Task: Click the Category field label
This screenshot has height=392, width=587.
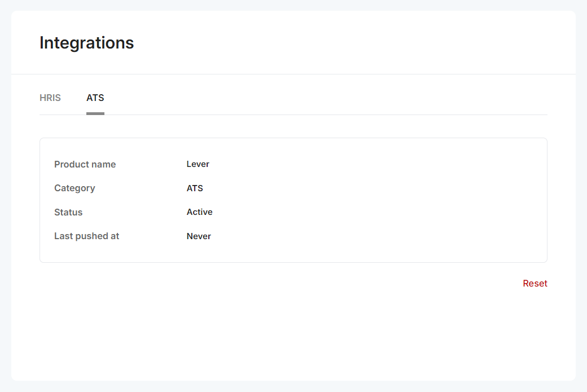Action: 75,188
